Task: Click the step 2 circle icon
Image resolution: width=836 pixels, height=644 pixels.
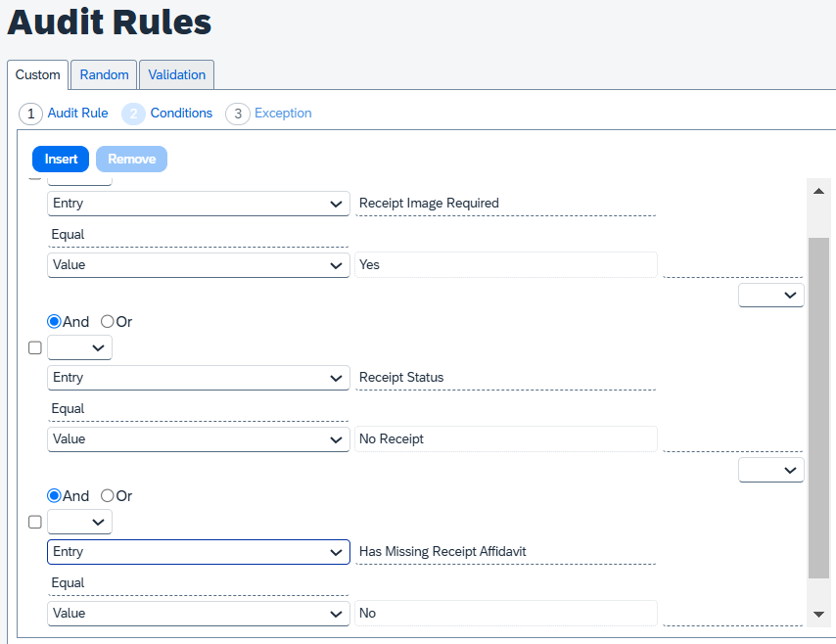Action: (x=133, y=114)
